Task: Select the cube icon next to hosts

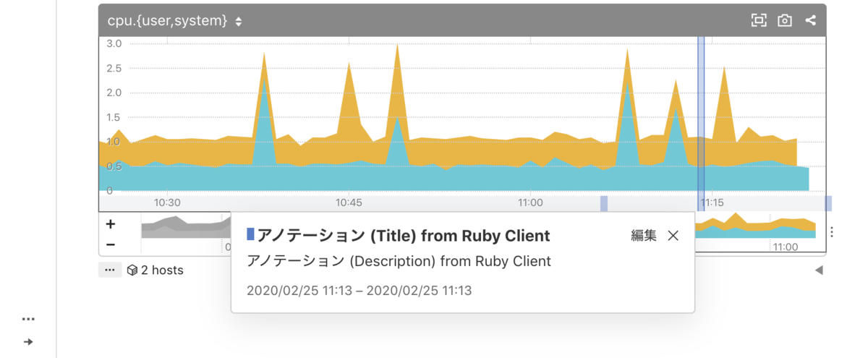Action: pos(132,270)
